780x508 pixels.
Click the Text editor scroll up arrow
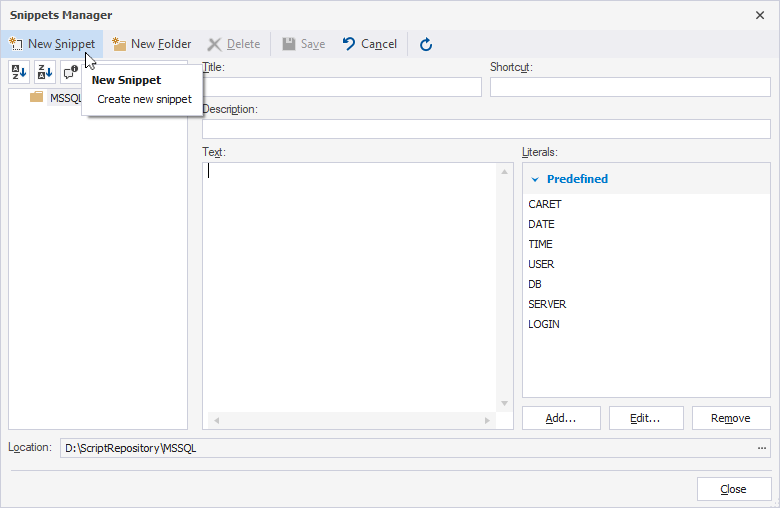[504, 172]
